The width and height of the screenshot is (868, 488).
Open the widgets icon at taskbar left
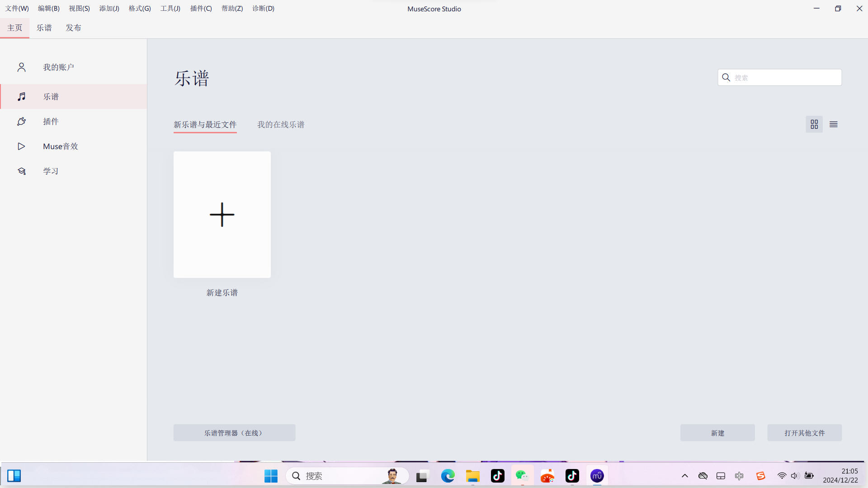(14, 476)
